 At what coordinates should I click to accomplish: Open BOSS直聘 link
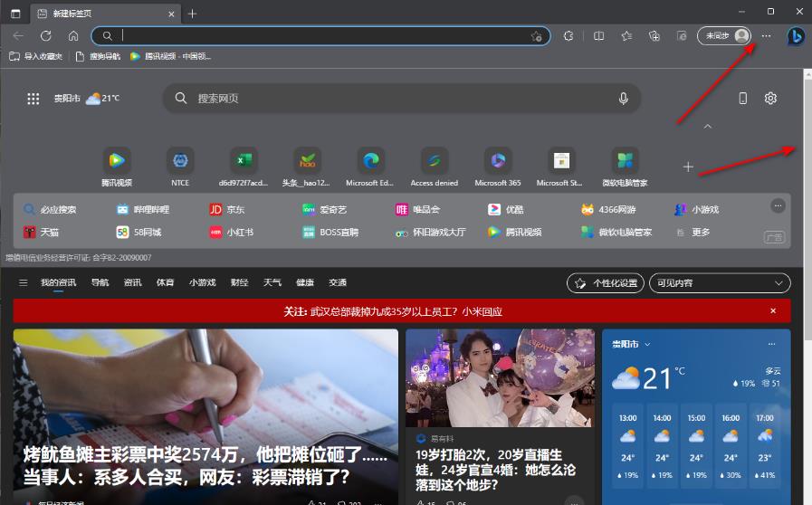click(x=330, y=232)
